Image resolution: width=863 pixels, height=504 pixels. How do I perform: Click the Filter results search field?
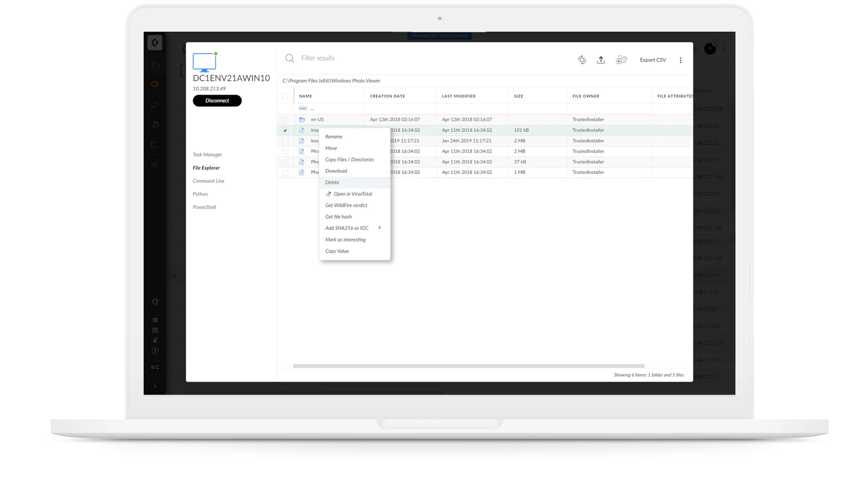(317, 58)
